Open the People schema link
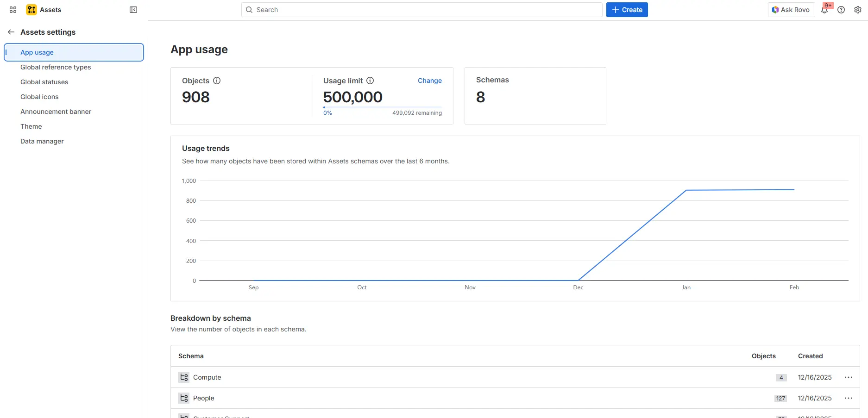868x418 pixels. point(204,398)
